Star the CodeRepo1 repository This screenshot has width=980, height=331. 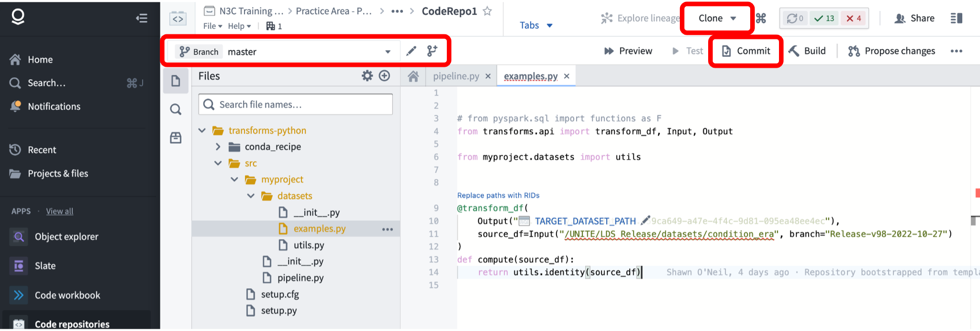487,11
